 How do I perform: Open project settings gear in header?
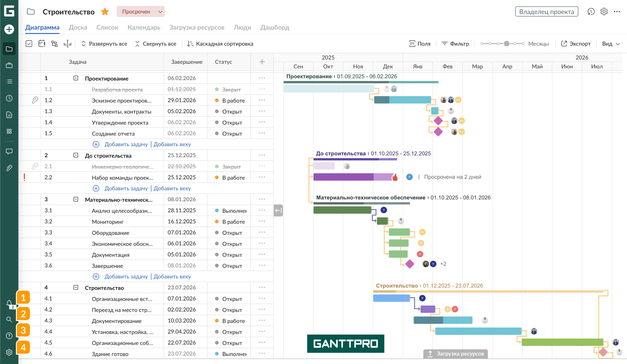[x=604, y=11]
